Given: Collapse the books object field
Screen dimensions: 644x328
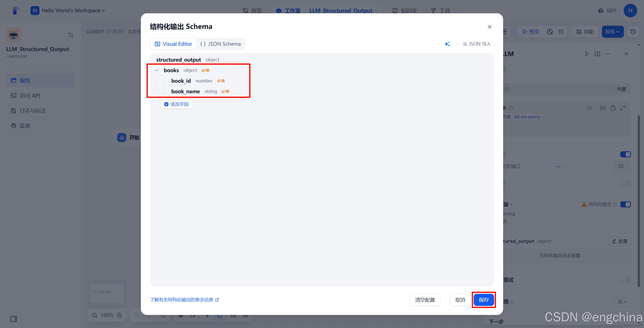Looking at the screenshot, I should [x=157, y=70].
